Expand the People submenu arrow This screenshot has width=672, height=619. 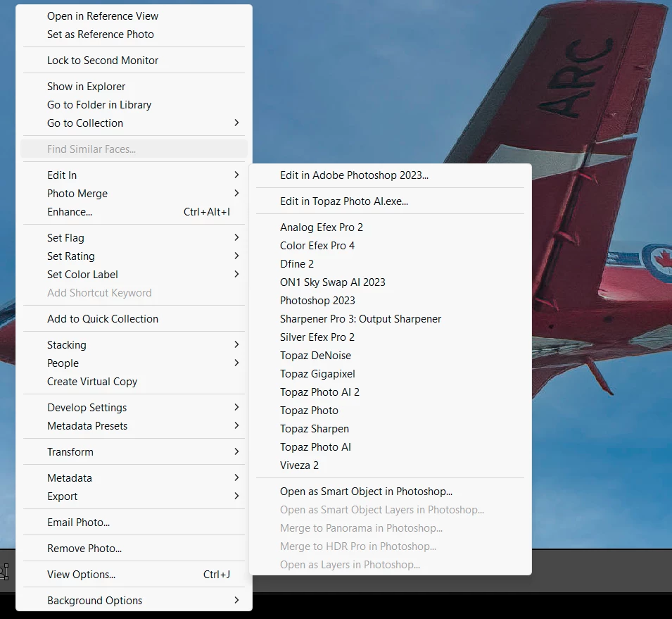point(236,363)
